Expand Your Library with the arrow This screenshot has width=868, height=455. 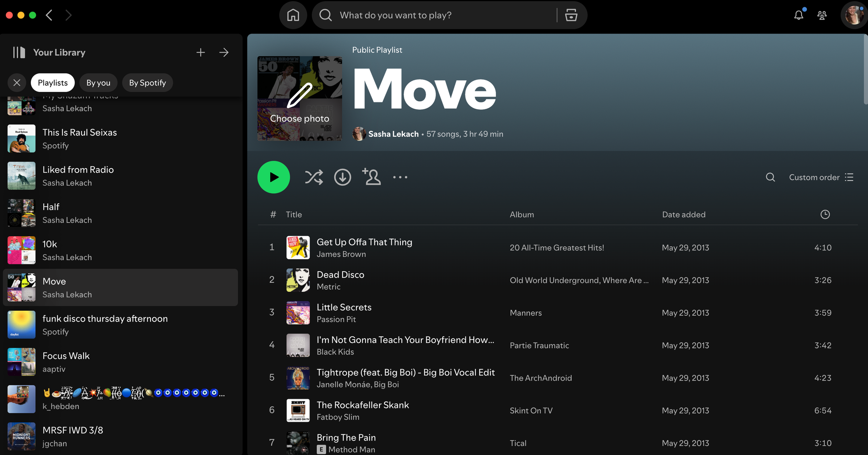tap(224, 52)
